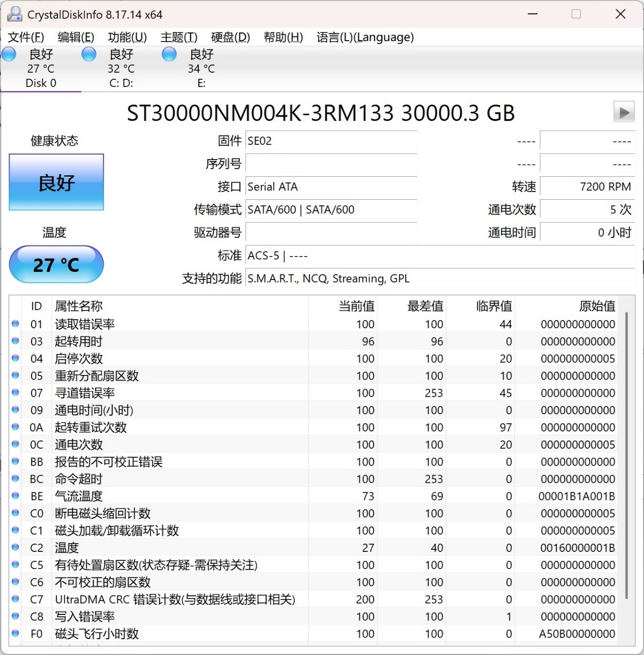Click the 27 °C temperature button
Screen dimensions: 644x655
pos(56,264)
